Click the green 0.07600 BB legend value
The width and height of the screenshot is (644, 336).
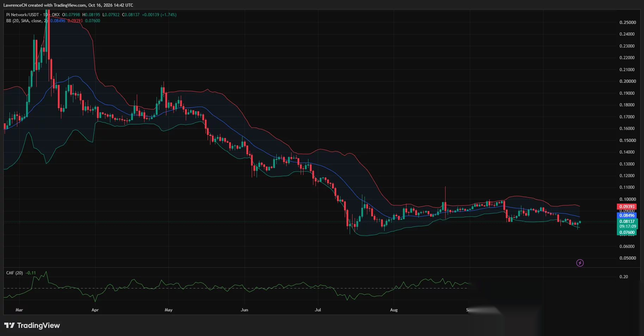point(93,21)
